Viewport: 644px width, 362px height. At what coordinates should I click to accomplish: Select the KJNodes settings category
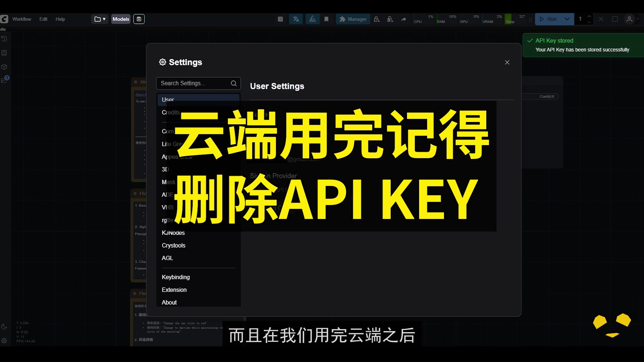199,233
